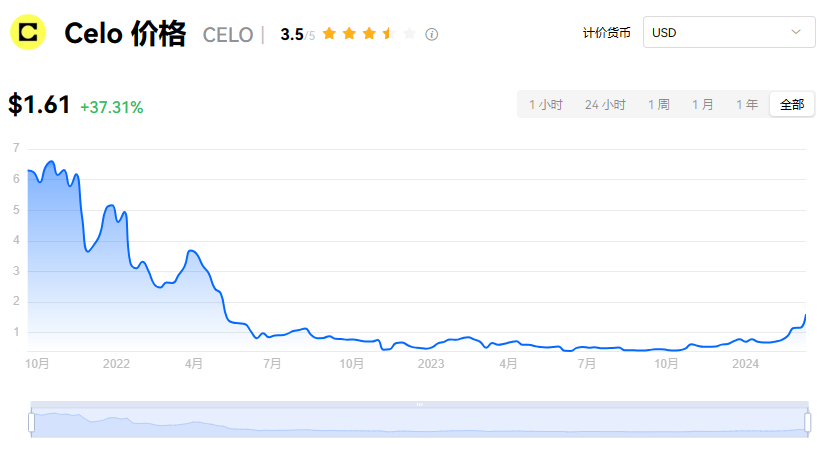Click the right handle of range slider
Viewport: 817px width, 450px height.
click(808, 422)
